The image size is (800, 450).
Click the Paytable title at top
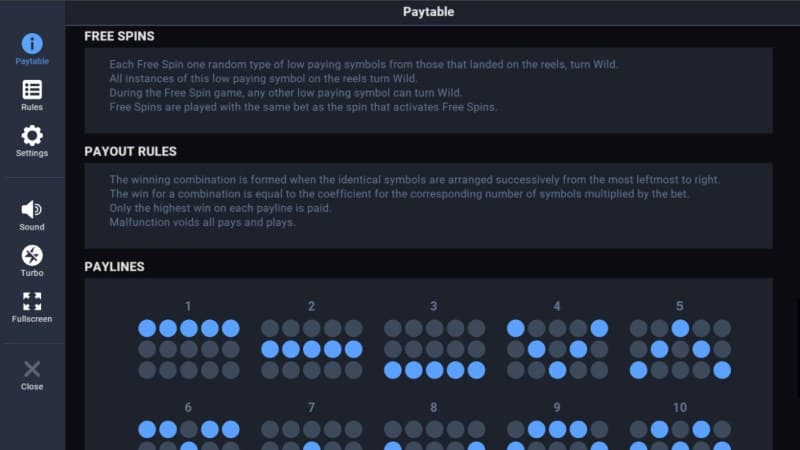pos(428,12)
